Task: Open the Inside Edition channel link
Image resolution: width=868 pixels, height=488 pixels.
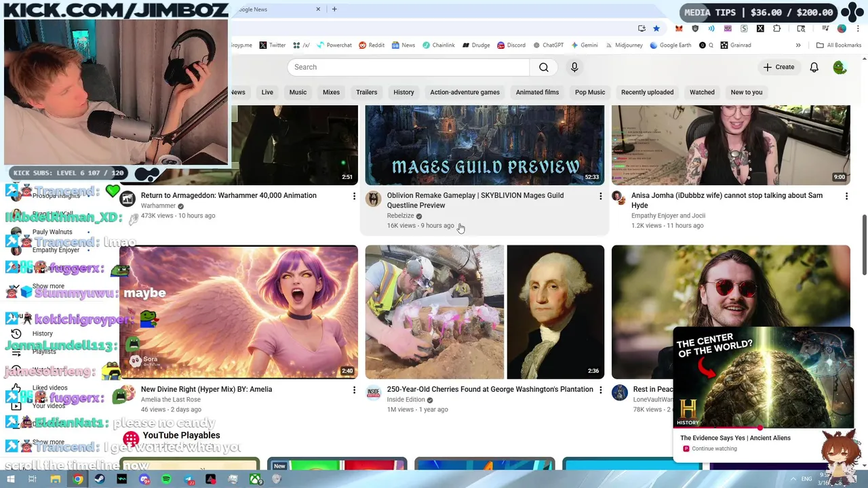Action: (406, 400)
